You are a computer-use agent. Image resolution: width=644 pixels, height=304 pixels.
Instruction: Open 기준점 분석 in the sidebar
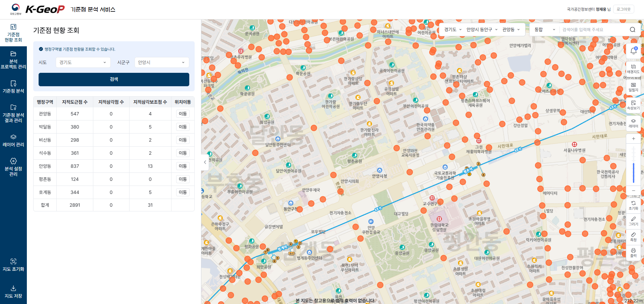point(13,87)
